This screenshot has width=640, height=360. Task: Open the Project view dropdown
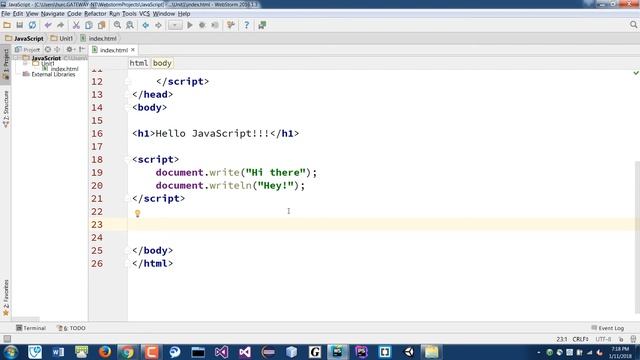click(x=27, y=49)
